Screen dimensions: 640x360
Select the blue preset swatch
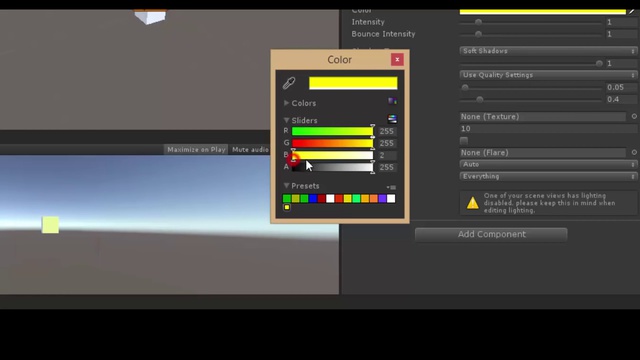(313, 198)
